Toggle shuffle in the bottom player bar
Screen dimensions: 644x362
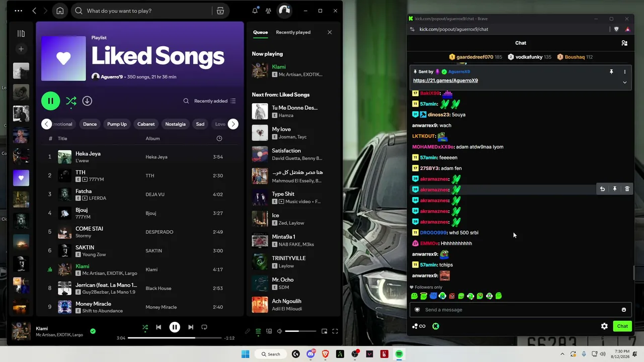tap(145, 327)
